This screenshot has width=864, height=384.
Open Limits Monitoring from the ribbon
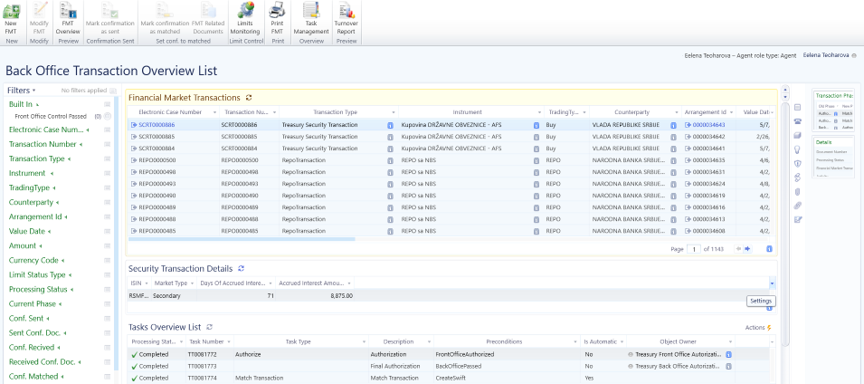[x=245, y=10]
